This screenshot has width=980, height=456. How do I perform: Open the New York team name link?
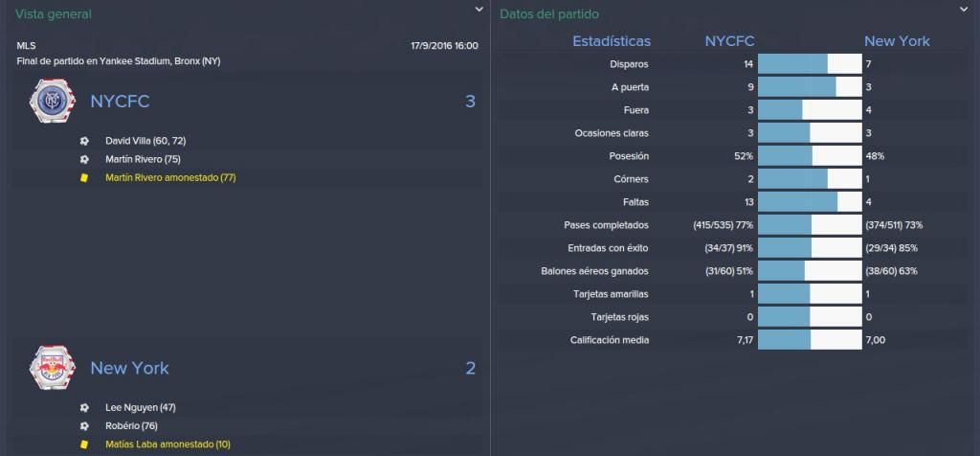tap(129, 368)
